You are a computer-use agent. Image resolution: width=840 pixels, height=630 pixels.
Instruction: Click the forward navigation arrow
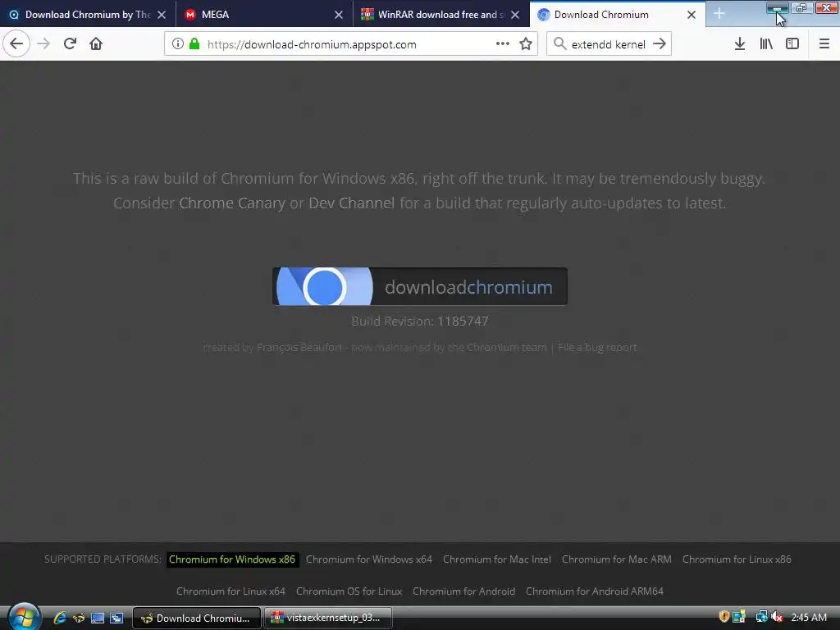[43, 44]
